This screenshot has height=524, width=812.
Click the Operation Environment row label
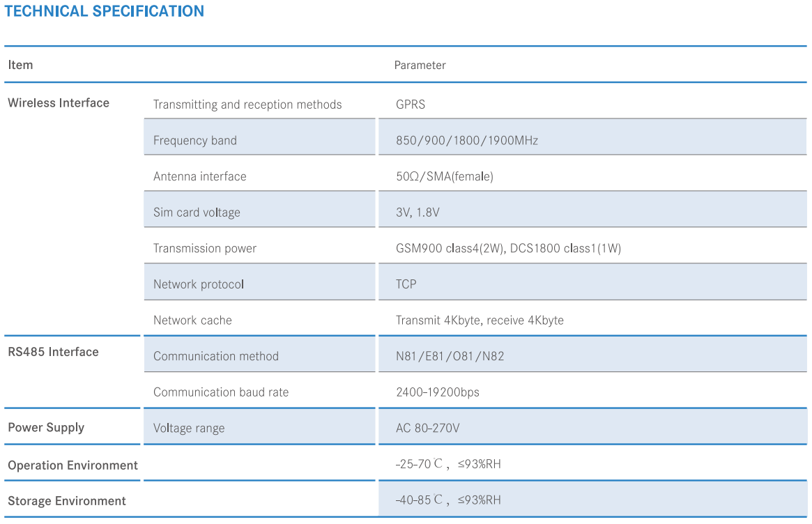coord(72,465)
